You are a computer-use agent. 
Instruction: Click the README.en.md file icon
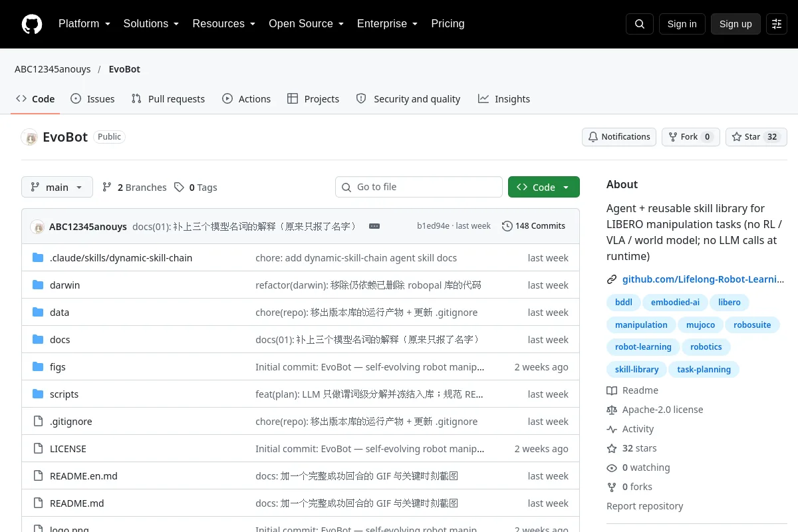(38, 476)
